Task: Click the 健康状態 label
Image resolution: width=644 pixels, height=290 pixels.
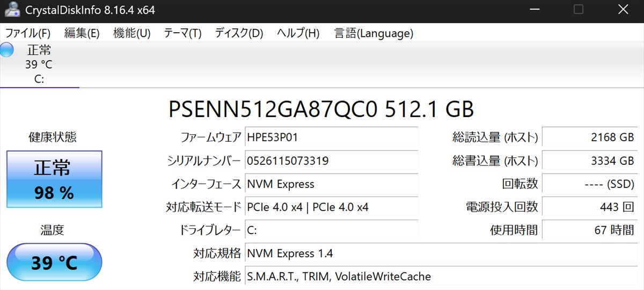Action: 52,137
